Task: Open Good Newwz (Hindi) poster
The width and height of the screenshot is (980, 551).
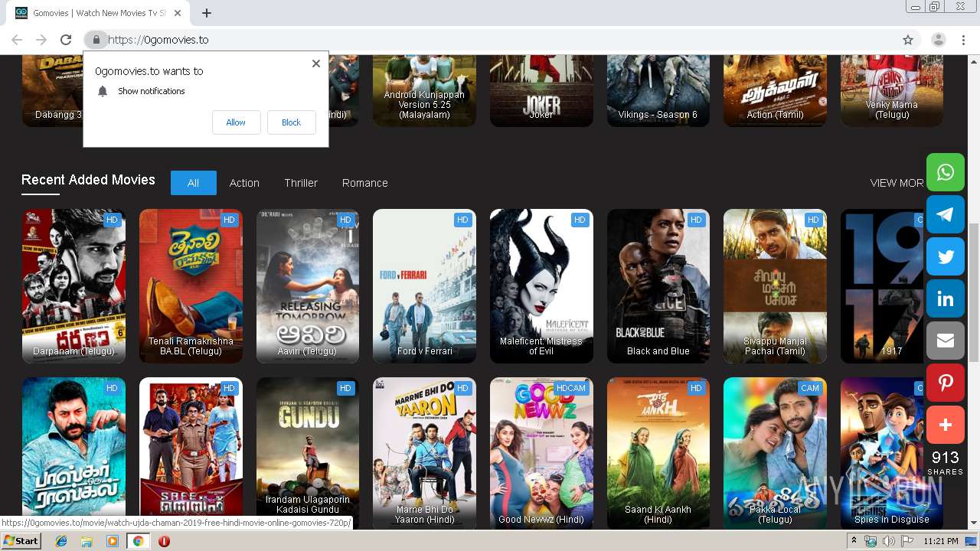Action: [541, 453]
